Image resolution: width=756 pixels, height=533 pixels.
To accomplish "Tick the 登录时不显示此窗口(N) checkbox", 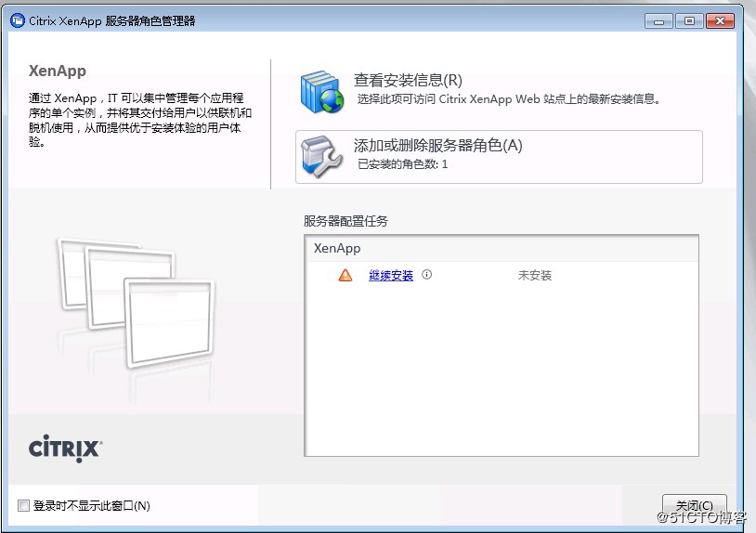I will click(23, 505).
